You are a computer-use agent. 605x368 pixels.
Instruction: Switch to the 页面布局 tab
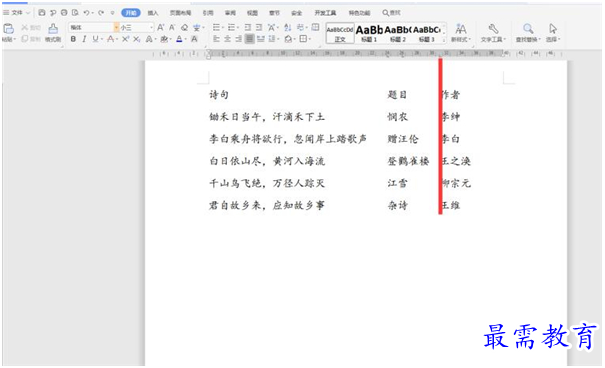180,13
